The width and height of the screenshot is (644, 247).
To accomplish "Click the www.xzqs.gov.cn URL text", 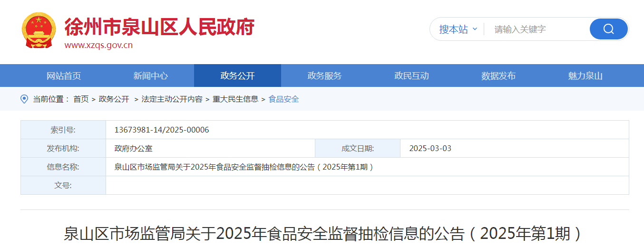I will [x=98, y=45].
